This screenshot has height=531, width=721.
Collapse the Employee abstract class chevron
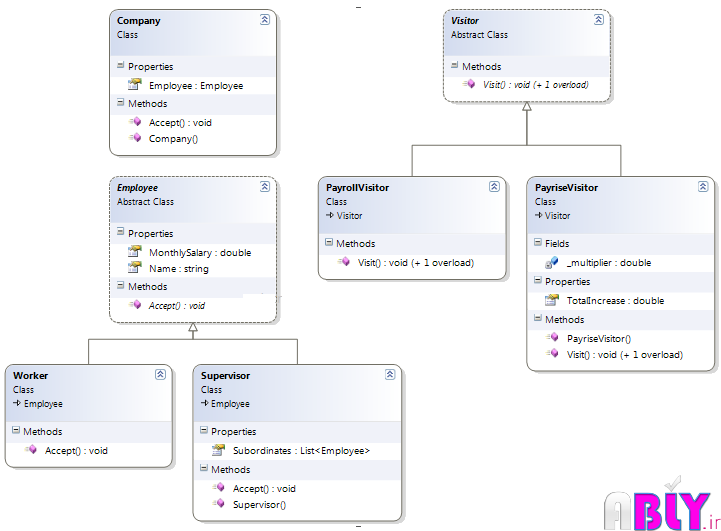pyautogui.click(x=265, y=186)
